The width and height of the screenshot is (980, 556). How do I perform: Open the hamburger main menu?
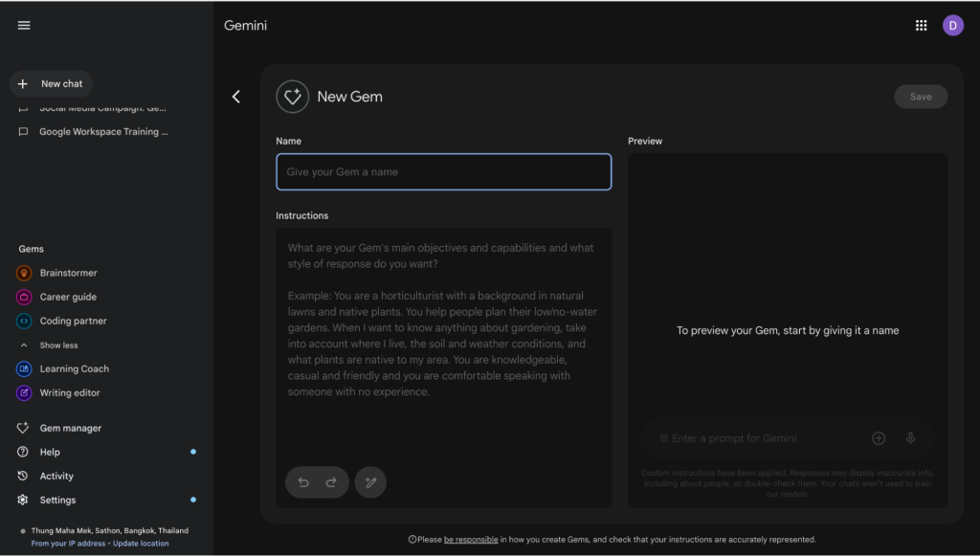pyautogui.click(x=24, y=26)
